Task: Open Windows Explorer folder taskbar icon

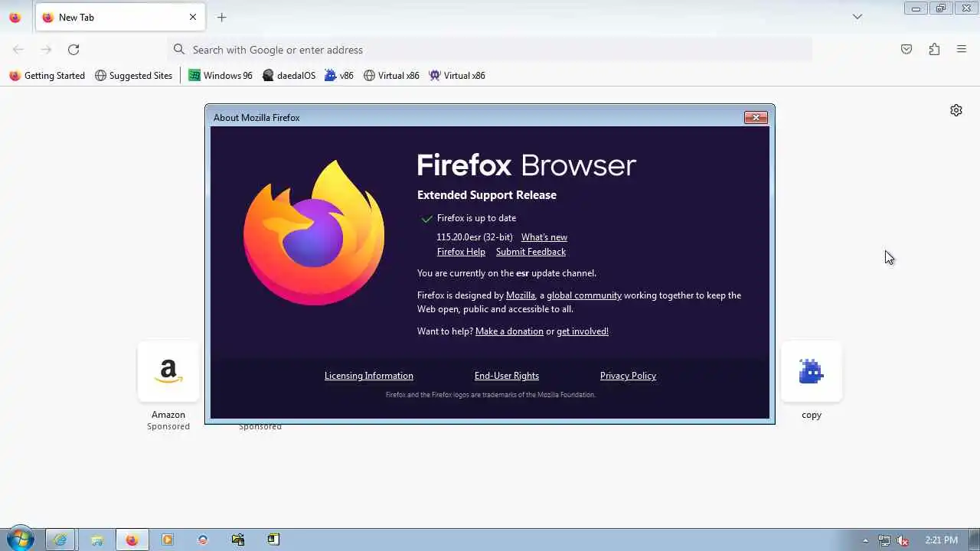Action: coord(97,540)
